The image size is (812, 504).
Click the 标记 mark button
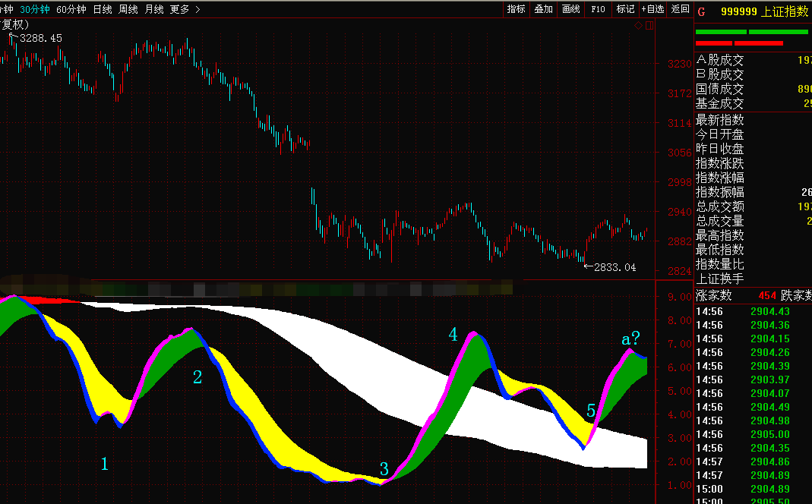(x=625, y=9)
